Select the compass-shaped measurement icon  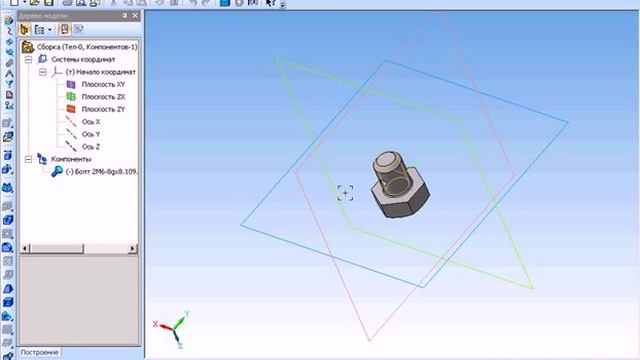coord(9,74)
